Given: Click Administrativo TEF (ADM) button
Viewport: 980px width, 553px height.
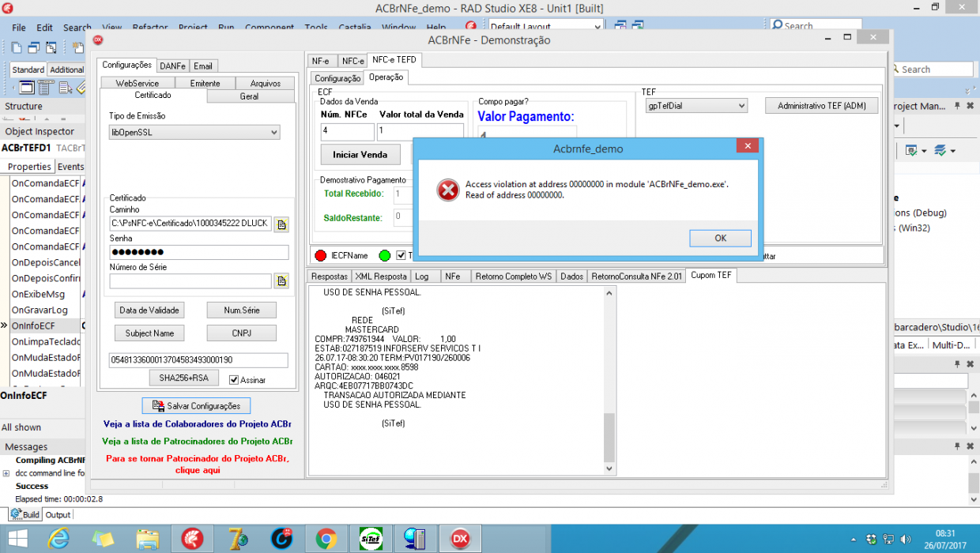Looking at the screenshot, I should click(x=822, y=106).
